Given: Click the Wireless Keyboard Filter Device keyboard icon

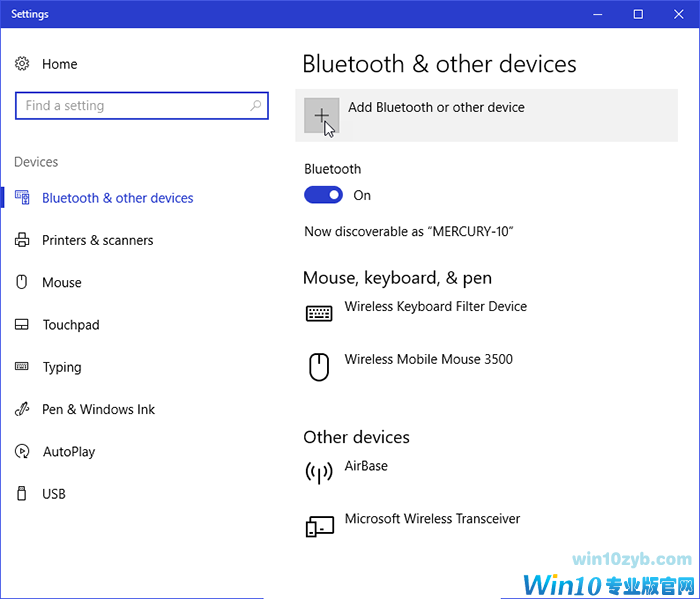Looking at the screenshot, I should click(x=319, y=314).
